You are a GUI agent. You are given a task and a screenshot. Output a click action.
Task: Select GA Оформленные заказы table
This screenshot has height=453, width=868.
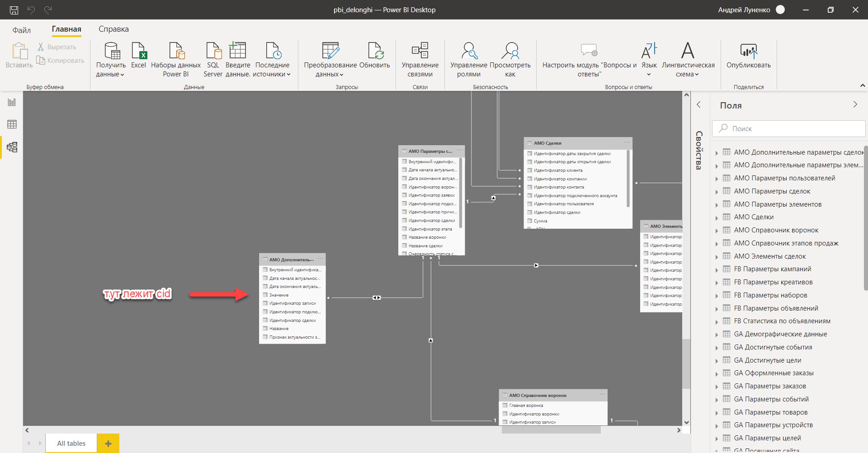point(774,373)
